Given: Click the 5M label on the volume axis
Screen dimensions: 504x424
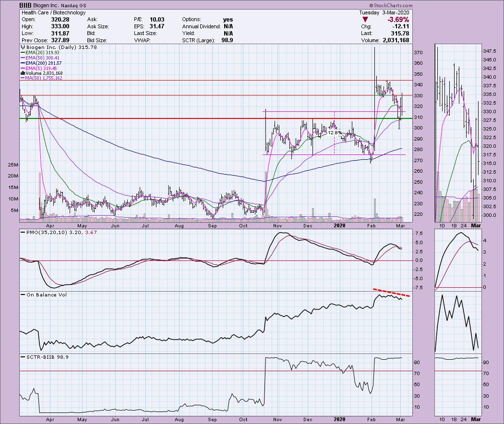Looking at the screenshot, I should pyautogui.click(x=14, y=211).
